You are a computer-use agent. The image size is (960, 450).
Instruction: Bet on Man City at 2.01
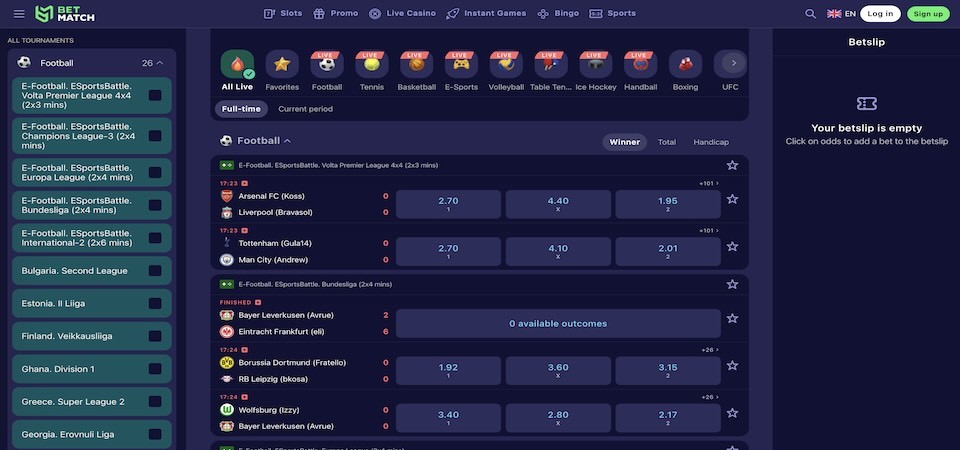point(667,251)
